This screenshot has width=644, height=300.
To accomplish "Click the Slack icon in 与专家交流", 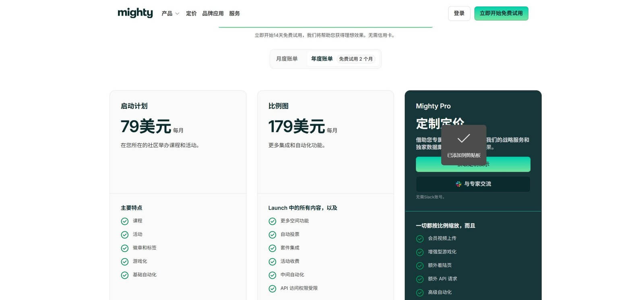I will point(458,184).
